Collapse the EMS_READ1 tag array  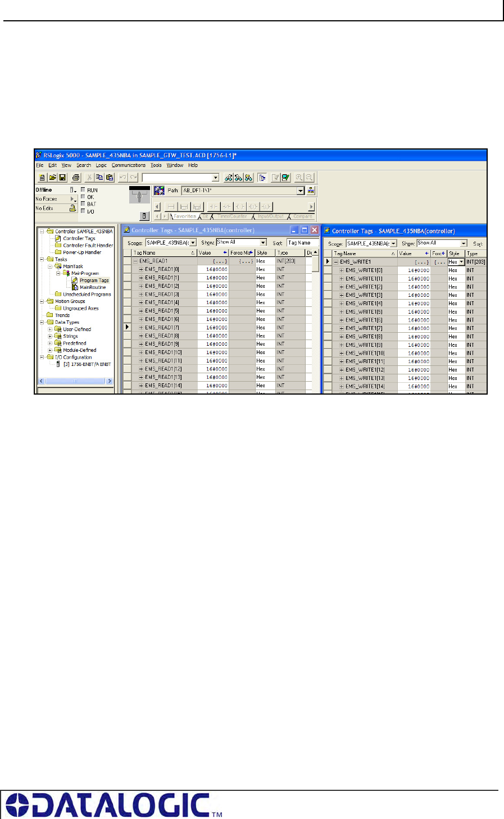point(135,261)
